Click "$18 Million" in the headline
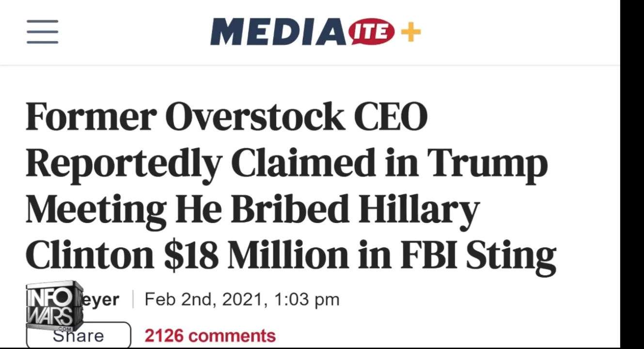Viewport: 644px width, 349px height. 257,255
